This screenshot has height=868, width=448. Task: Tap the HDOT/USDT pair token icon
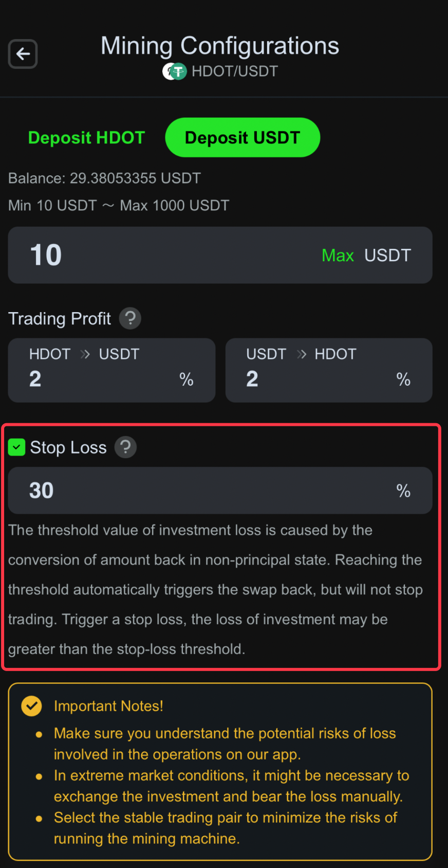pos(175,71)
